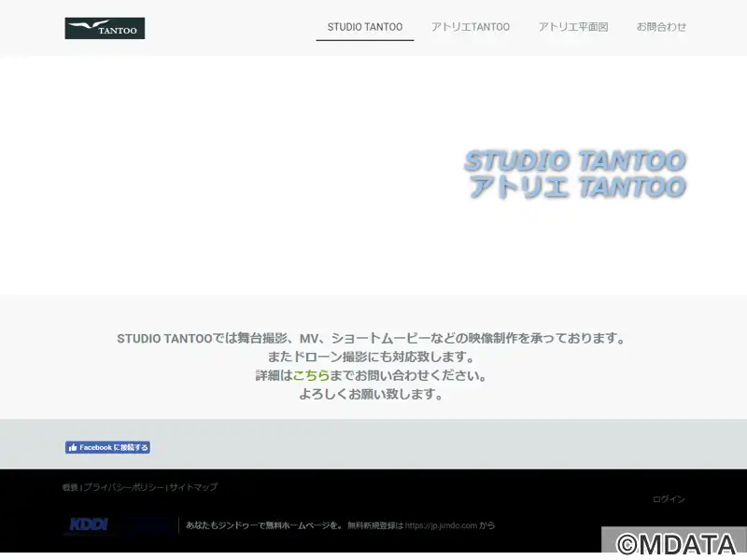747x560 pixels.
Task: Click the blue STUDIO TANTOO banner title
Action: (574, 161)
